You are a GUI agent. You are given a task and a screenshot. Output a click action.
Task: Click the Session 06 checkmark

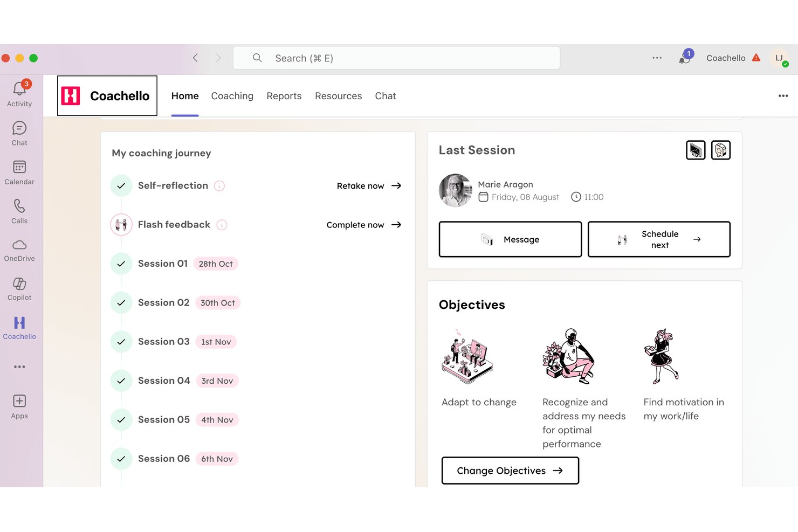pyautogui.click(x=121, y=459)
